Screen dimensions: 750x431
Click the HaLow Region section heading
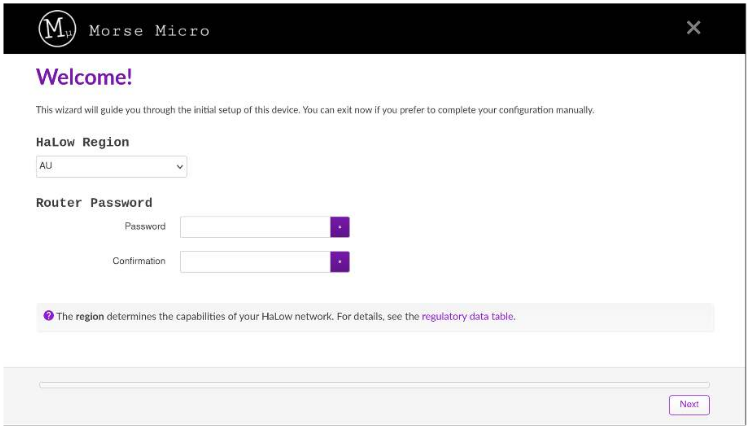pyautogui.click(x=82, y=142)
